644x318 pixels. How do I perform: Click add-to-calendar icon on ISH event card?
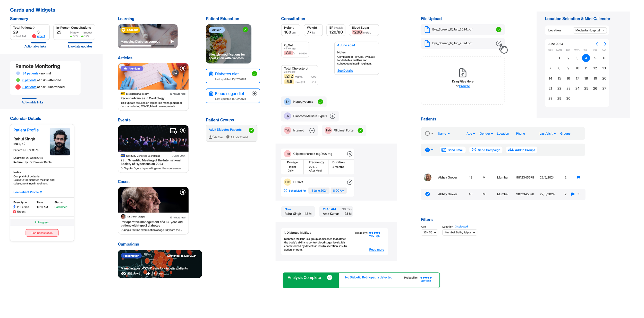coord(173,131)
